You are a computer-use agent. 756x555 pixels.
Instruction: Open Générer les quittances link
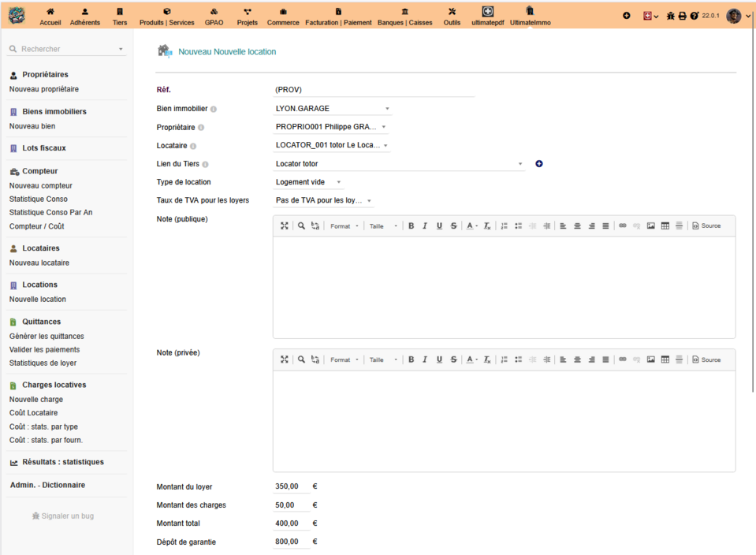(47, 337)
